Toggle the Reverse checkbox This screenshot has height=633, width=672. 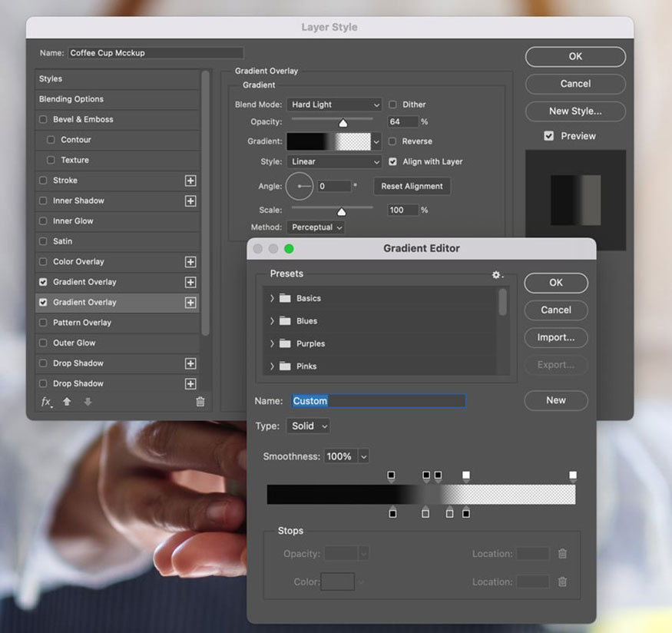coord(392,141)
